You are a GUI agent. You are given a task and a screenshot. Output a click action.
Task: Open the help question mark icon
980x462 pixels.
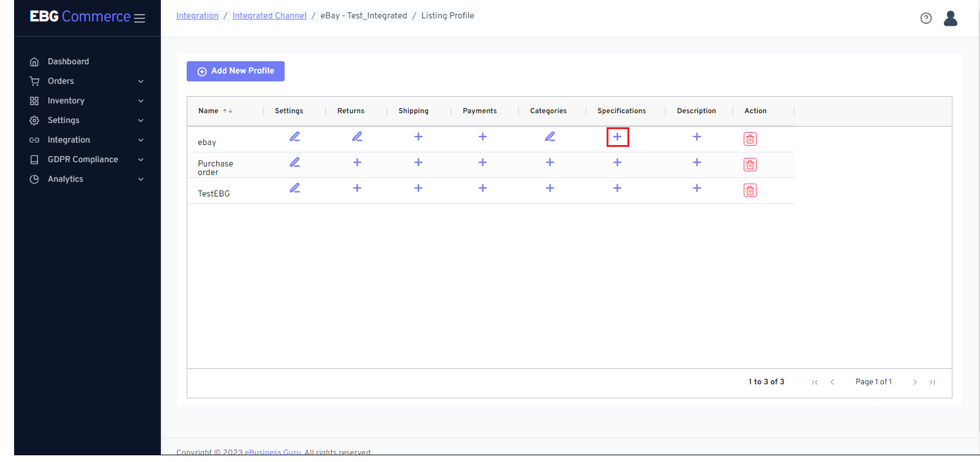(x=926, y=18)
